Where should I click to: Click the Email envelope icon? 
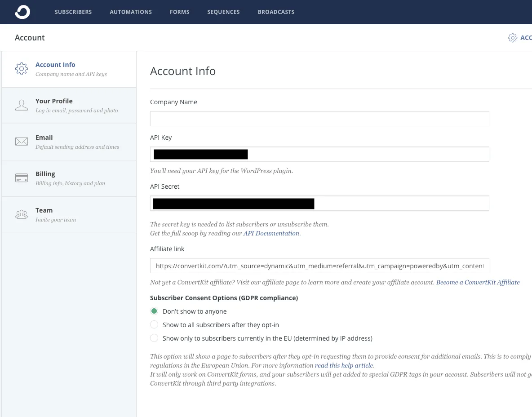22,142
